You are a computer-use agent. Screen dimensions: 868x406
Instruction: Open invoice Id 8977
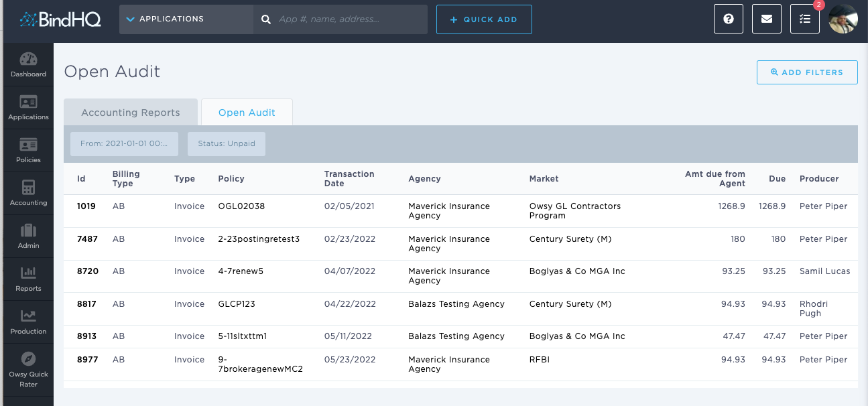[x=88, y=360]
